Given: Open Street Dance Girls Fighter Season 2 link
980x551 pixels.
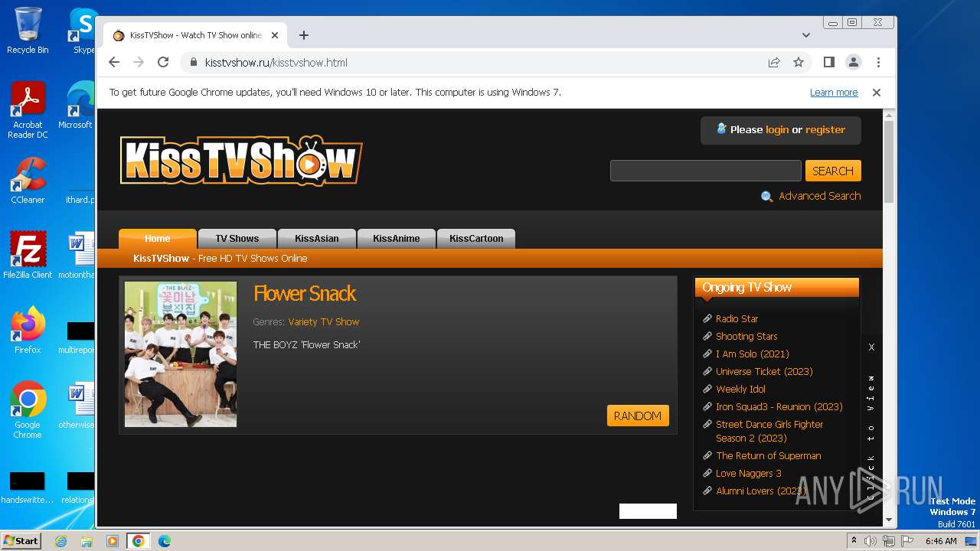Looking at the screenshot, I should click(769, 431).
